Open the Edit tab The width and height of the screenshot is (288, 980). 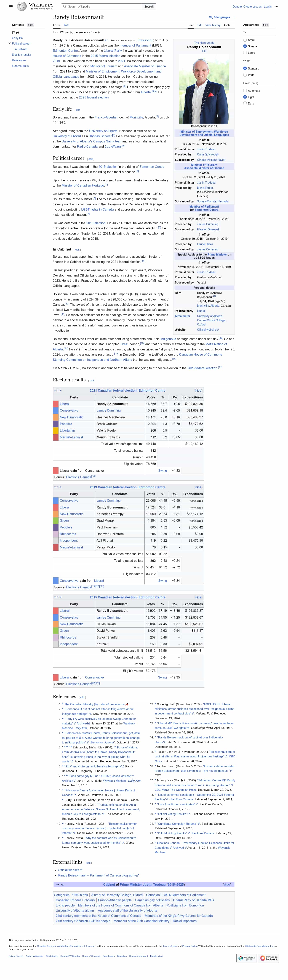coord(200,25)
